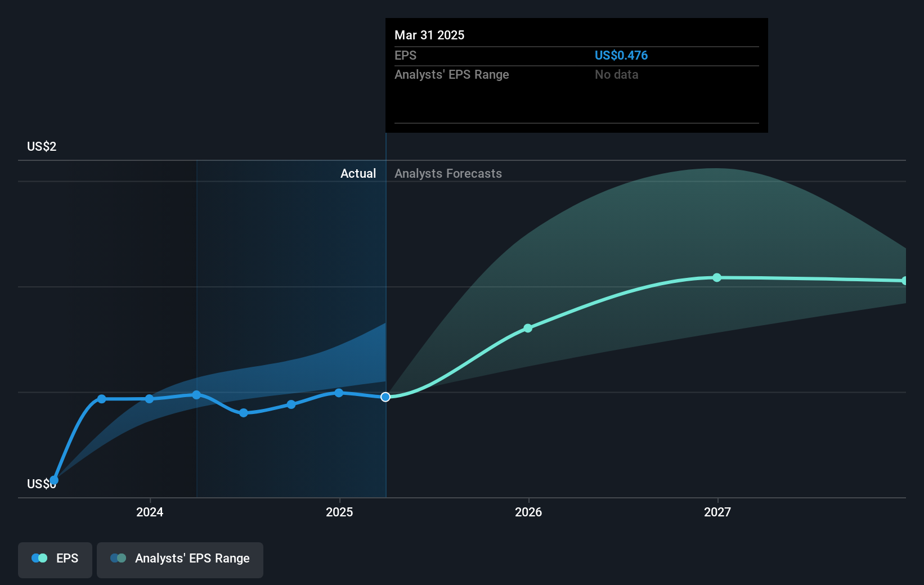This screenshot has width=924, height=585.
Task: Click the rightmost forecast endpoint marker
Action: [x=905, y=280]
